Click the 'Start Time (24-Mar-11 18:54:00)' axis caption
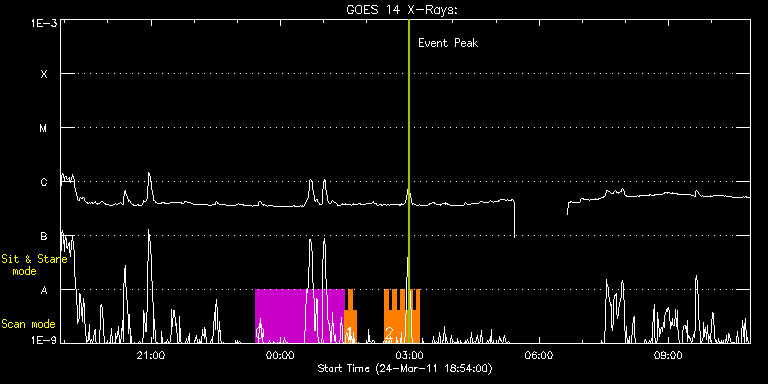Image resolution: width=768 pixels, height=384 pixels. click(405, 368)
